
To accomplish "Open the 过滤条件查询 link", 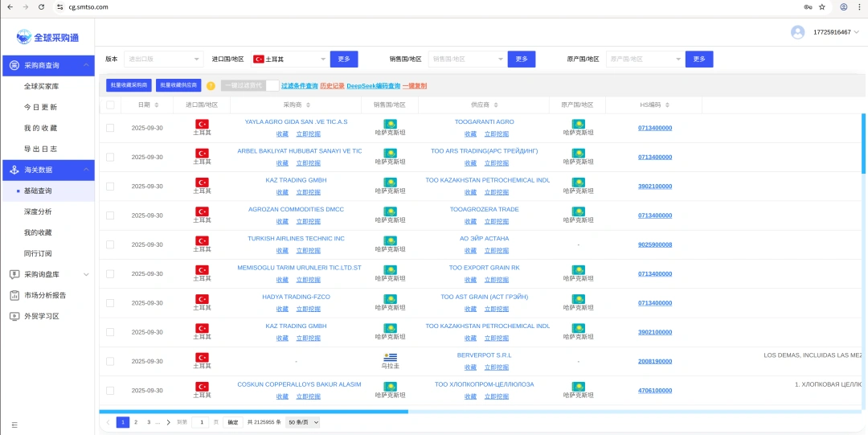I will pos(300,86).
